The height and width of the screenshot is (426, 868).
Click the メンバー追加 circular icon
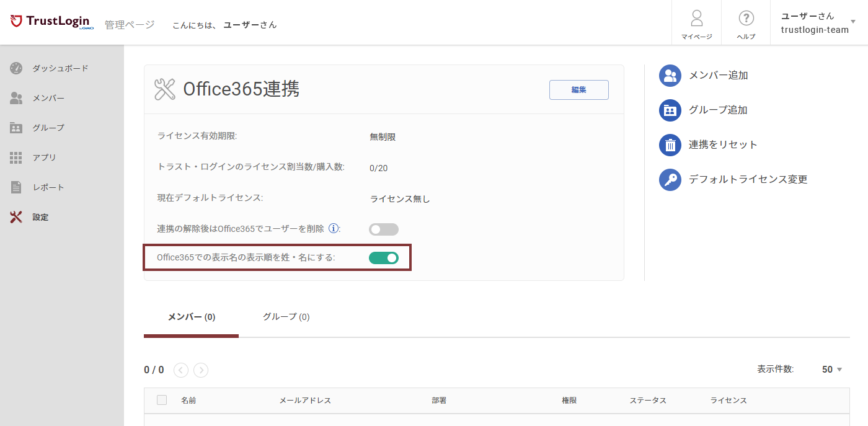click(x=670, y=75)
